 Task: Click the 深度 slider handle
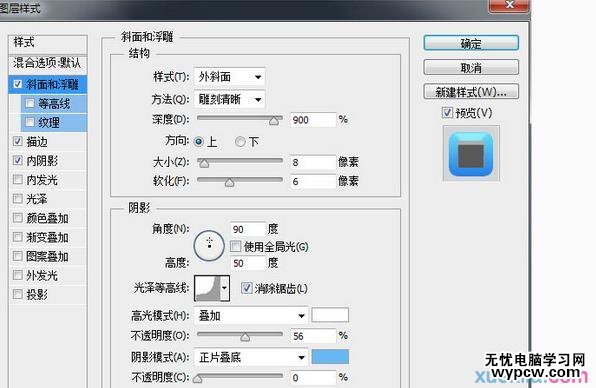tap(274, 121)
